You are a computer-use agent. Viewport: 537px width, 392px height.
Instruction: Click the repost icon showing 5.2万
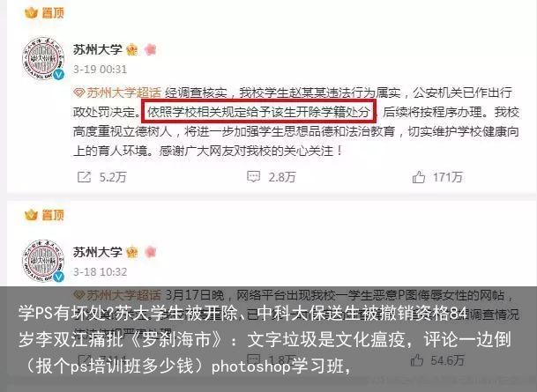85,177
